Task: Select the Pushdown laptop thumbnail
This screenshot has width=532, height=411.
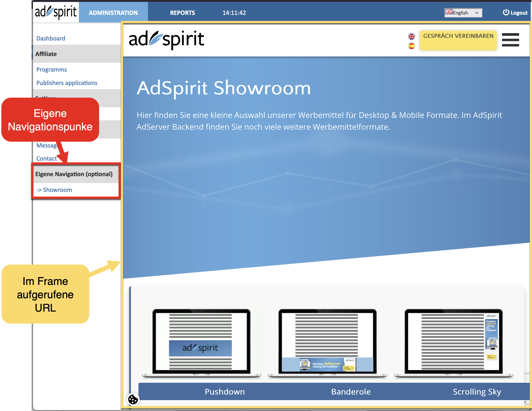Action: pos(201,343)
